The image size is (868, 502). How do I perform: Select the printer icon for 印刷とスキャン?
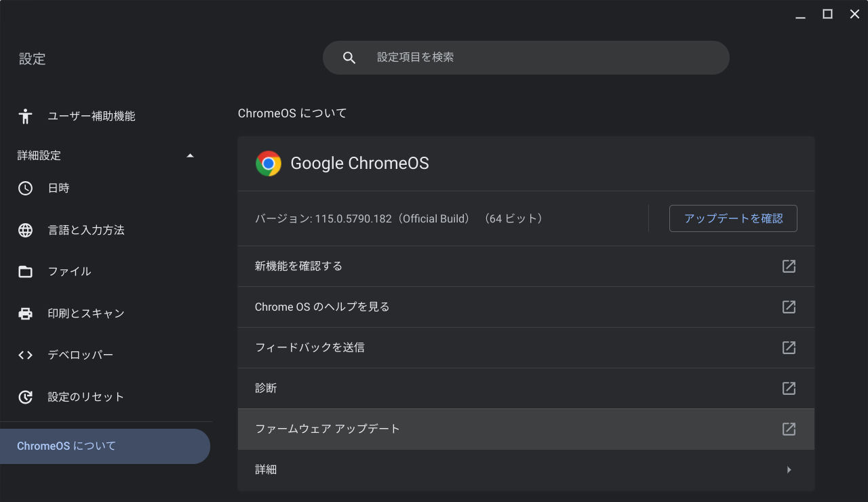click(x=25, y=313)
